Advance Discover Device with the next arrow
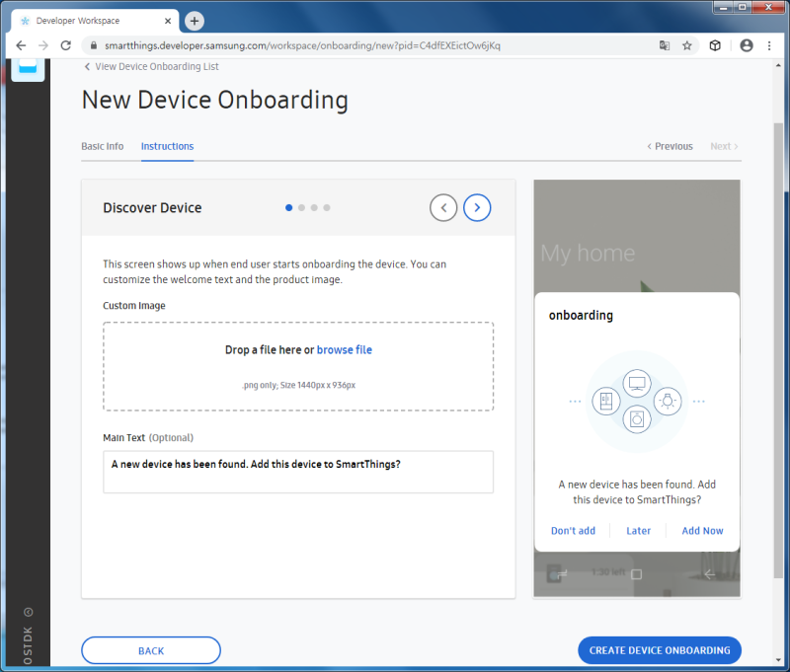 click(477, 207)
